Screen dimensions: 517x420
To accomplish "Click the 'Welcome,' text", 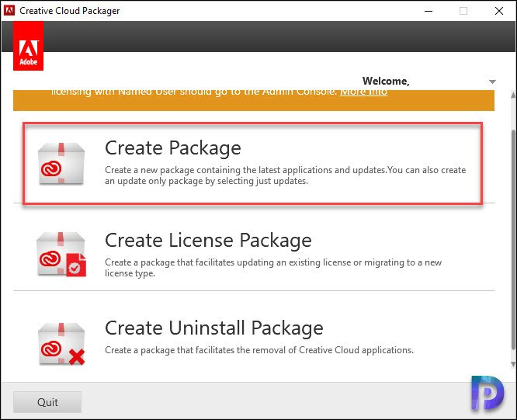I will coord(386,81).
